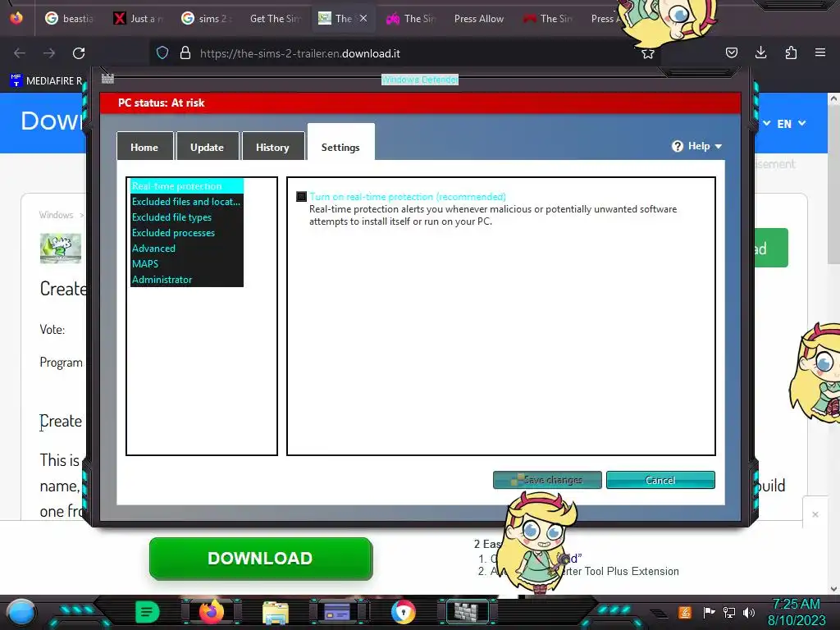Switch to the Update tab
Viewport: 840px width, 630px height.
(x=207, y=146)
